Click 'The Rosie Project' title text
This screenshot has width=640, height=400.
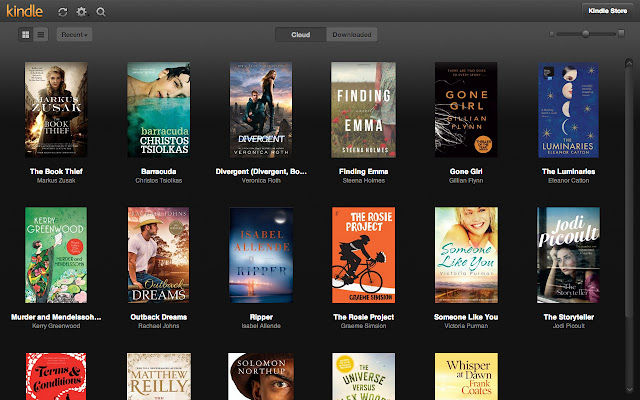pos(363,317)
